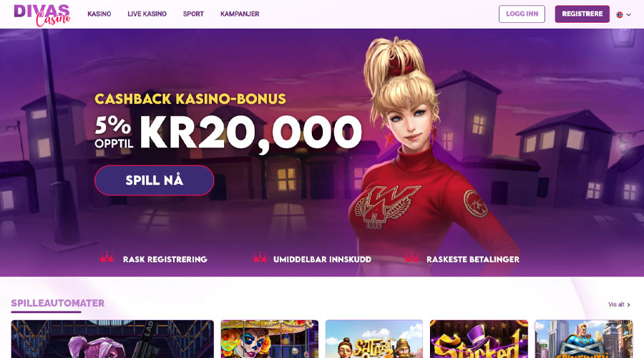Expand the language selector chevron
The width and height of the screenshot is (644, 358).
click(x=628, y=15)
